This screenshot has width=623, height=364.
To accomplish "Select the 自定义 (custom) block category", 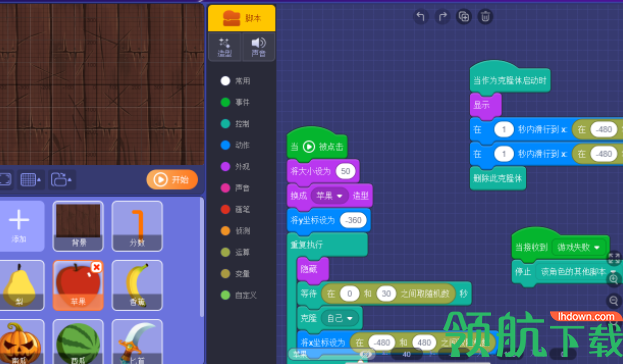I will [239, 295].
